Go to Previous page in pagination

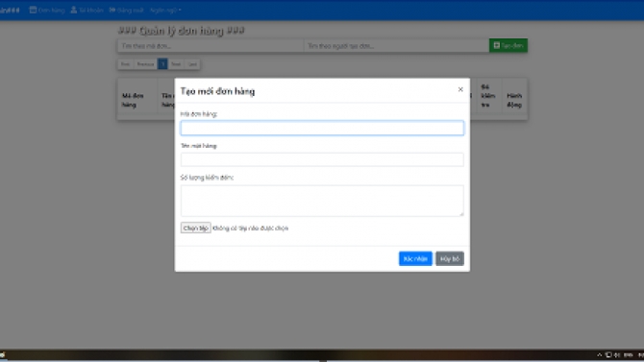(145, 64)
